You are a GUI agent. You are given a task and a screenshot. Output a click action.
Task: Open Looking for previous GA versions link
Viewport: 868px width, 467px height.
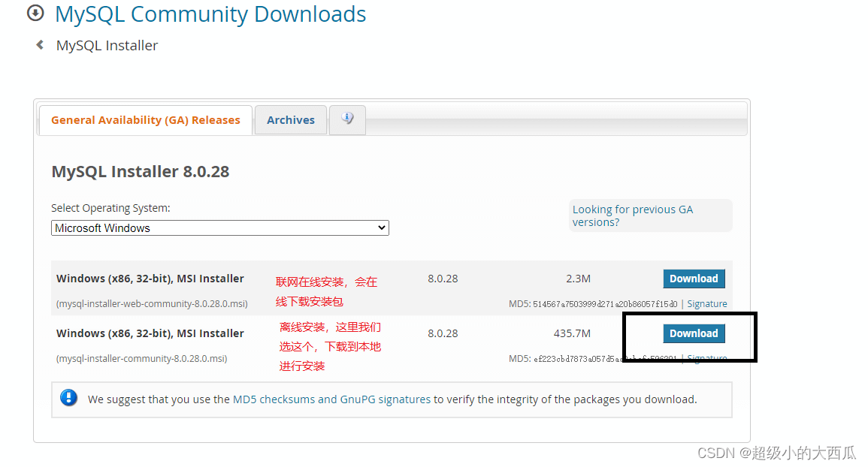(x=632, y=215)
